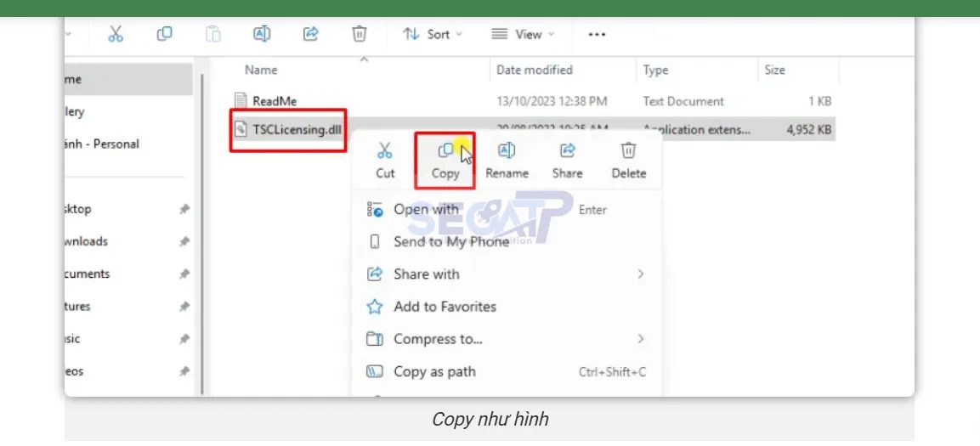The height and width of the screenshot is (446, 980).
Task: Open the Videos sidebar folder
Action: 128,371
